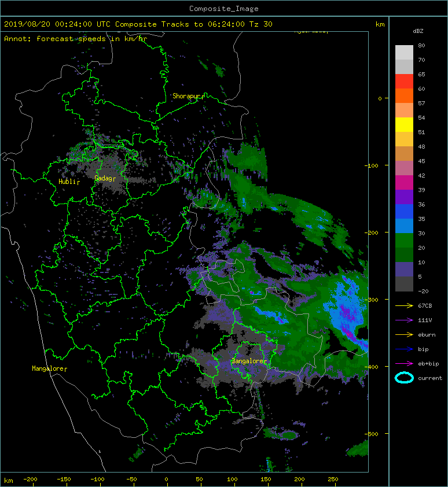The height and width of the screenshot is (487, 448).
Task: Pick the purple swatch between 39 and 36 dBZ
Action: [x=404, y=197]
